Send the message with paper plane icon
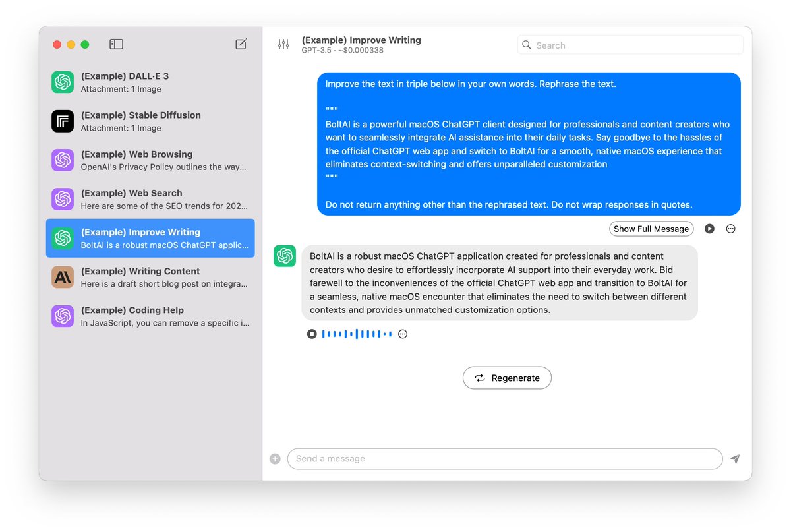 point(735,459)
